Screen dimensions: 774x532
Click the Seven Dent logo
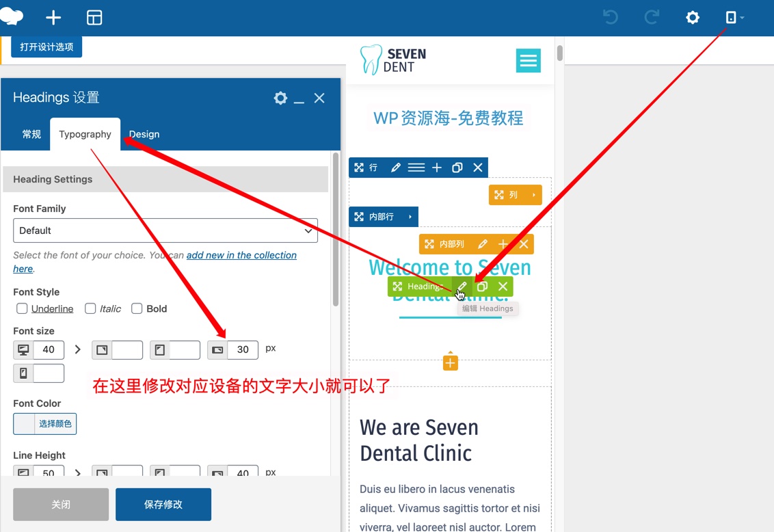point(393,59)
